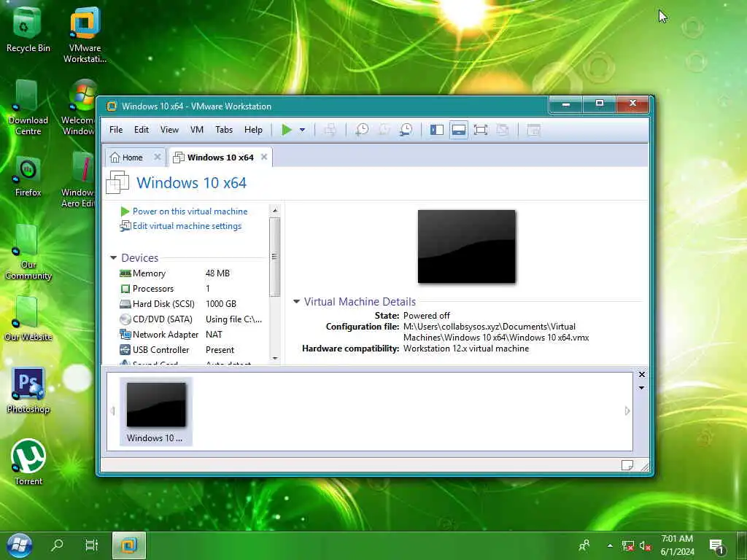Click Edit virtual machine settings link
The image size is (747, 560).
tap(187, 226)
